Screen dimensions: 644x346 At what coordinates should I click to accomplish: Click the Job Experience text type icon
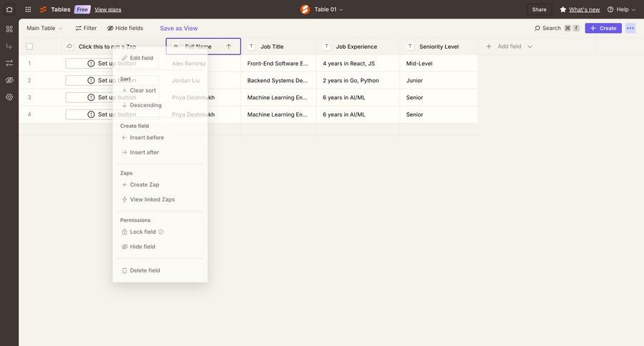click(326, 46)
